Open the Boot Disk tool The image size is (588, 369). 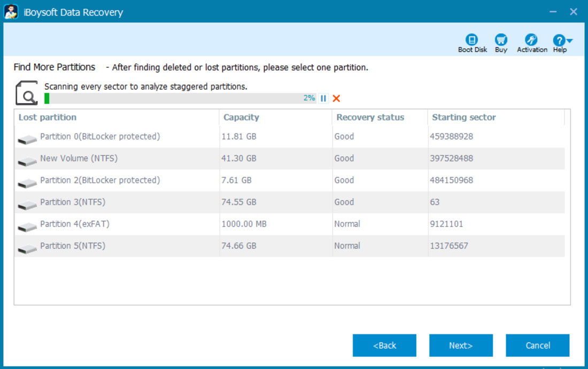pyautogui.click(x=472, y=40)
